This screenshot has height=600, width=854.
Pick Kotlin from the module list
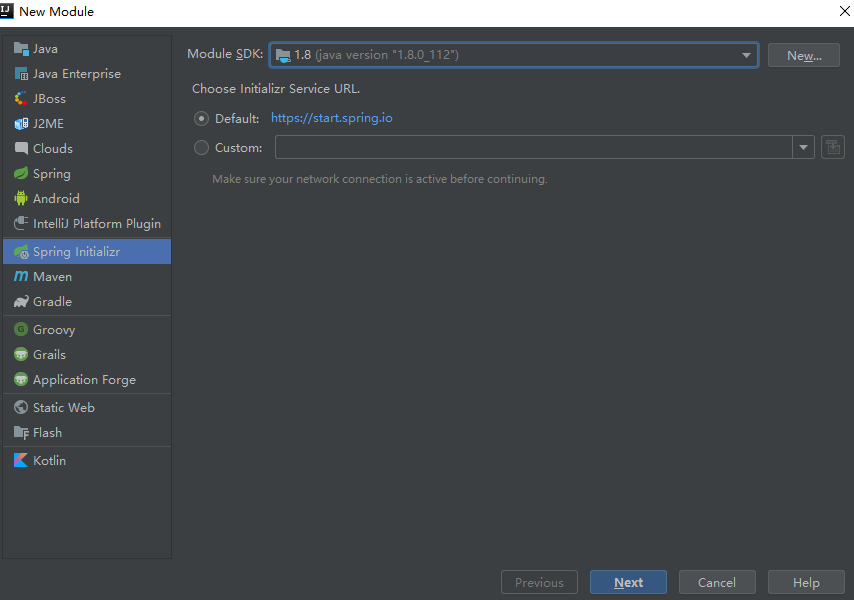pyautogui.click(x=87, y=461)
